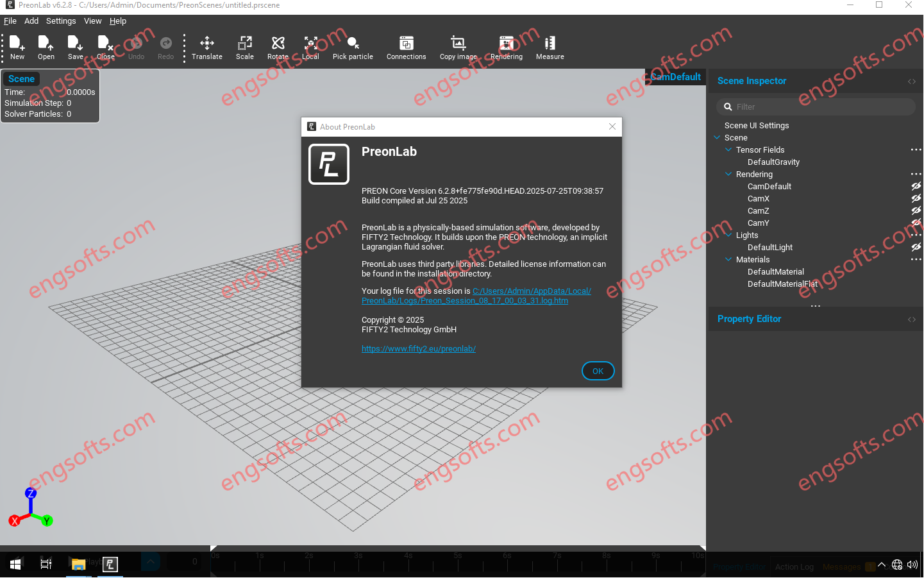The height and width of the screenshot is (578, 924).
Task: Open Task View on the taskbar
Action: pyautogui.click(x=46, y=565)
